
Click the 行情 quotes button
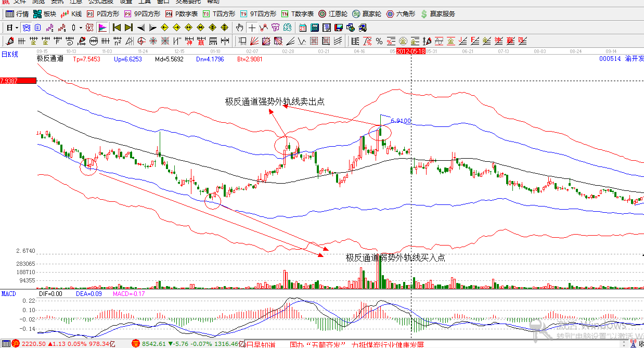tap(17, 14)
